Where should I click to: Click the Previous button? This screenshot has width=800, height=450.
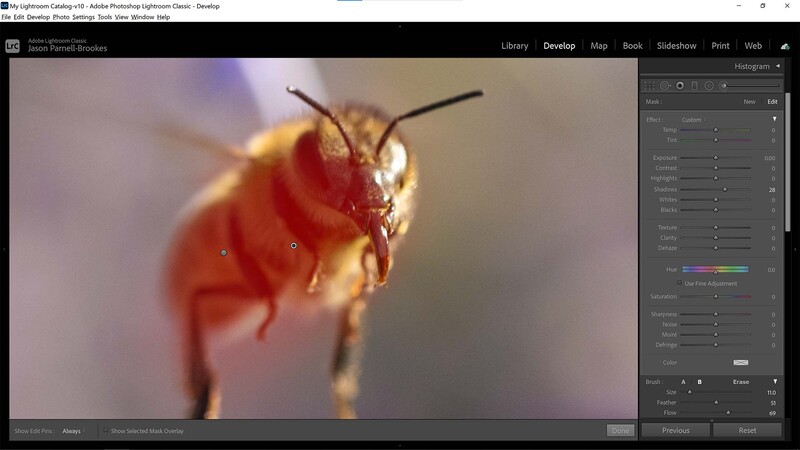click(x=676, y=430)
